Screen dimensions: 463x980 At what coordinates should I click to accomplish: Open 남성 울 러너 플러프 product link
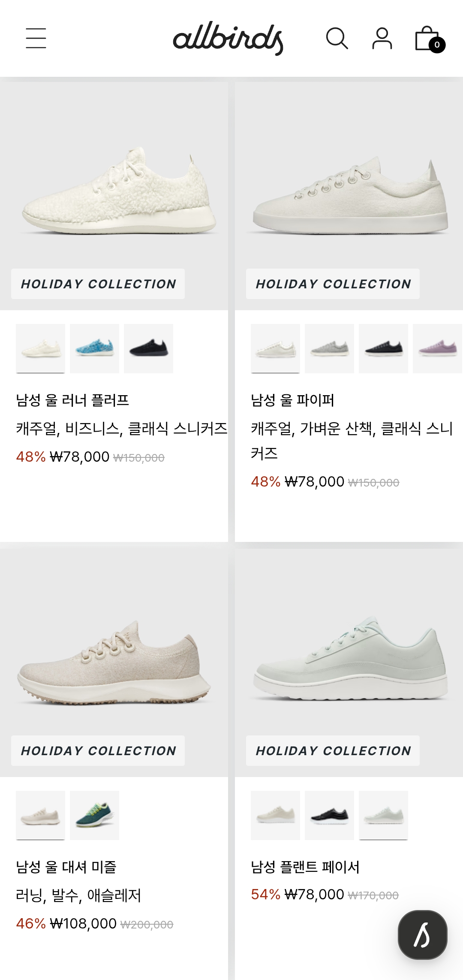coord(72,400)
